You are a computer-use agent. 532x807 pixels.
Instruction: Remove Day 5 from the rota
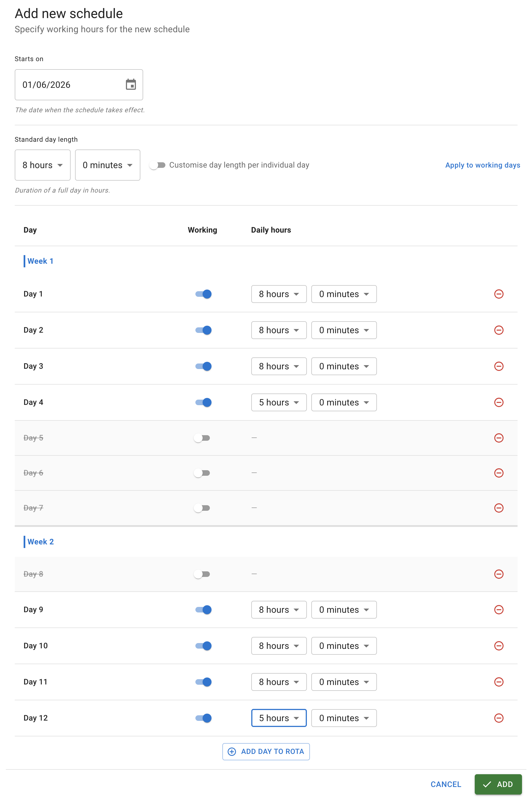(x=498, y=438)
